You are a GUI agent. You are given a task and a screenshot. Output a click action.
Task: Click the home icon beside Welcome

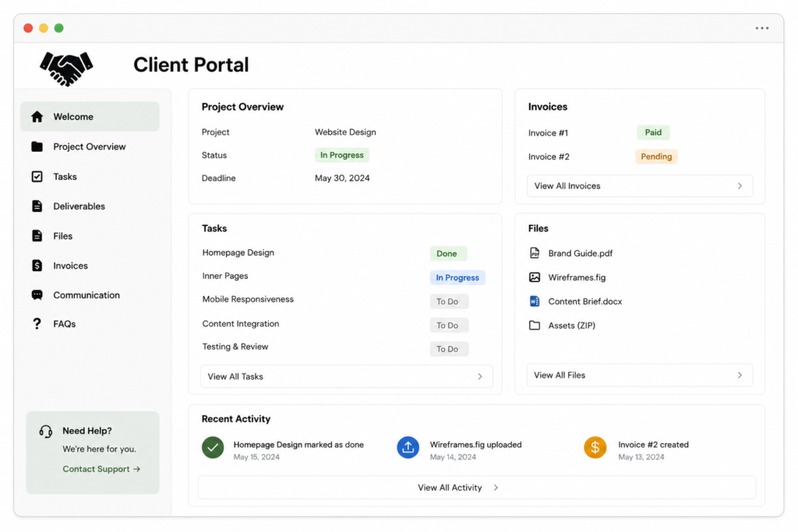(37, 117)
